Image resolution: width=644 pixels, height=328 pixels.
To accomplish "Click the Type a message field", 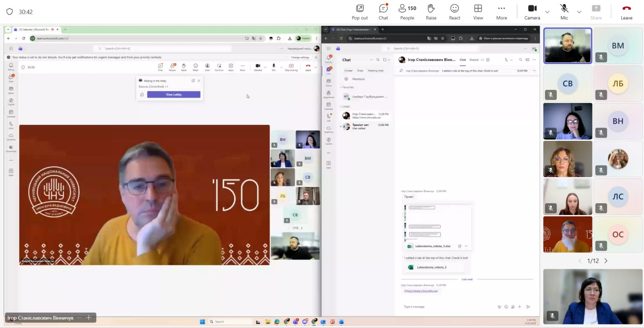I will (447, 307).
